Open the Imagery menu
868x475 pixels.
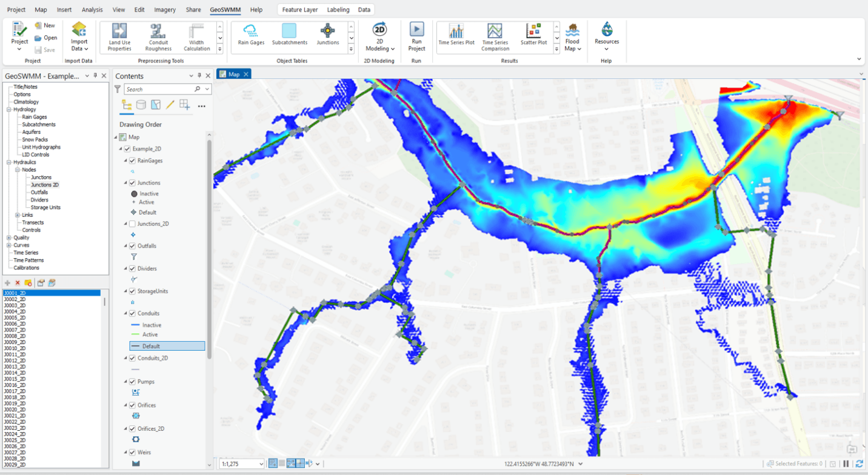click(164, 9)
